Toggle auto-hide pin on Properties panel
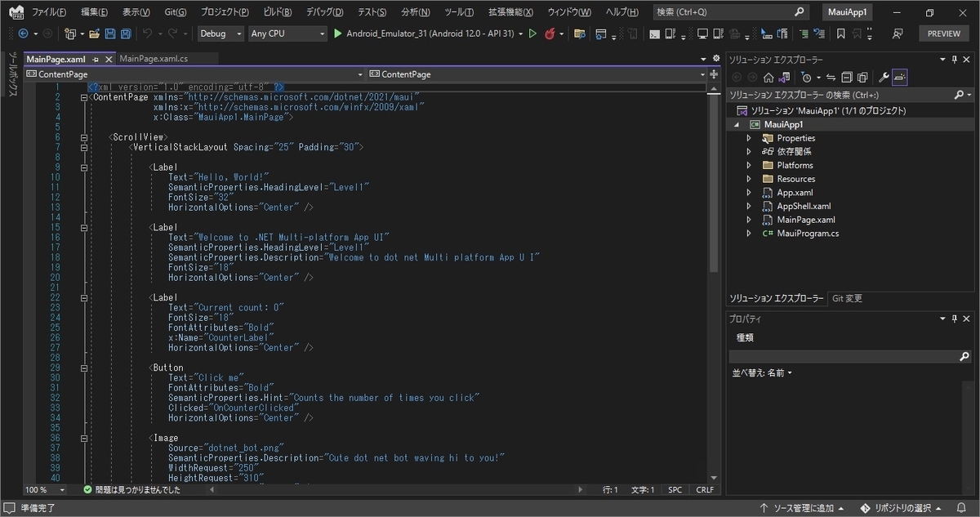 click(955, 319)
